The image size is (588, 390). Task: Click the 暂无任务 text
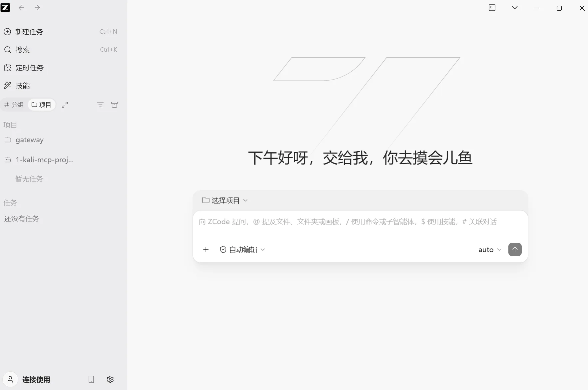pos(29,179)
